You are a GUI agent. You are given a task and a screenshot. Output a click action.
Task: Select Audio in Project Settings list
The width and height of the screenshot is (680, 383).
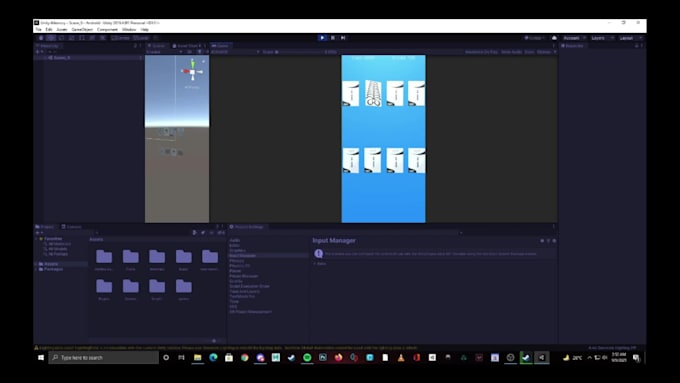[x=235, y=240]
